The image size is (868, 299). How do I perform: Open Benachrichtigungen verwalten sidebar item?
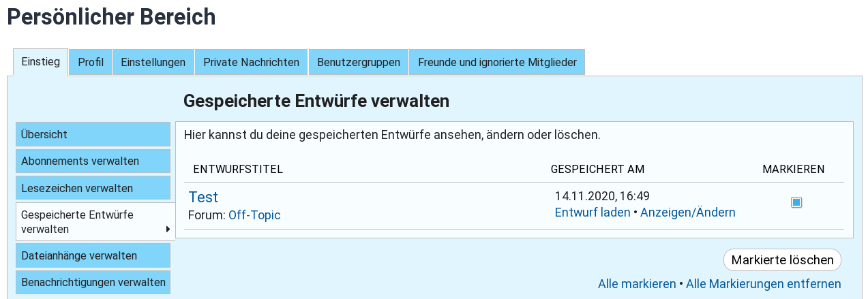click(x=93, y=282)
